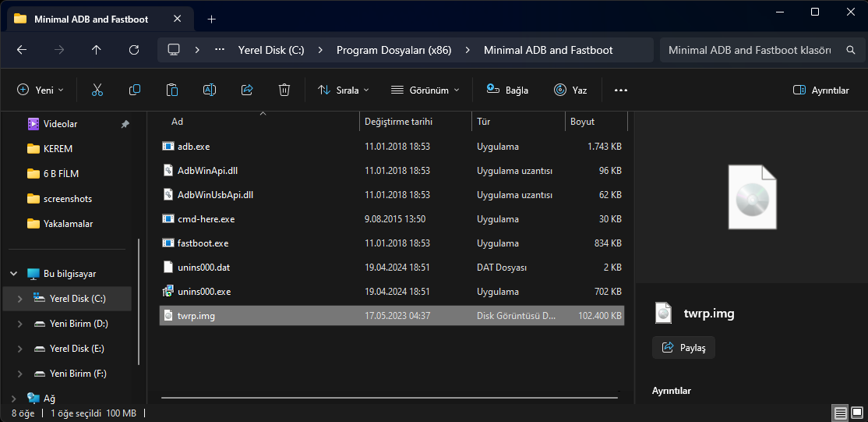Screen dimensions: 868x422
Task: Open Videolar in the sidebar
Action: (60, 124)
